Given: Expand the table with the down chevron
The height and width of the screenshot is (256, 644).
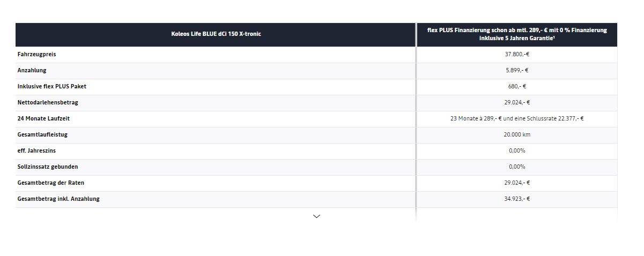Looking at the screenshot, I should (316, 216).
